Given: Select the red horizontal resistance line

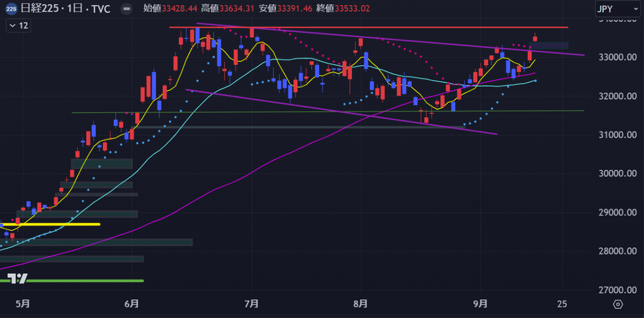Looking at the screenshot, I should 358,27.
